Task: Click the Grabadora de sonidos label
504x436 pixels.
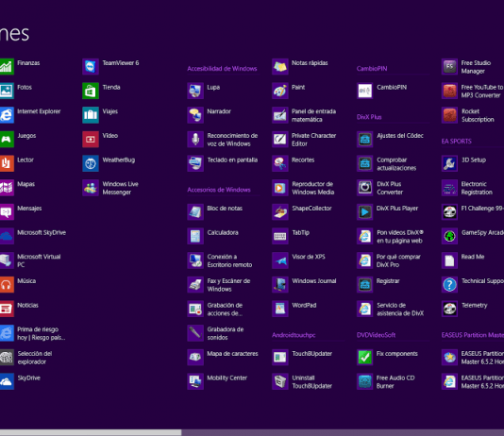Action: pos(226,333)
